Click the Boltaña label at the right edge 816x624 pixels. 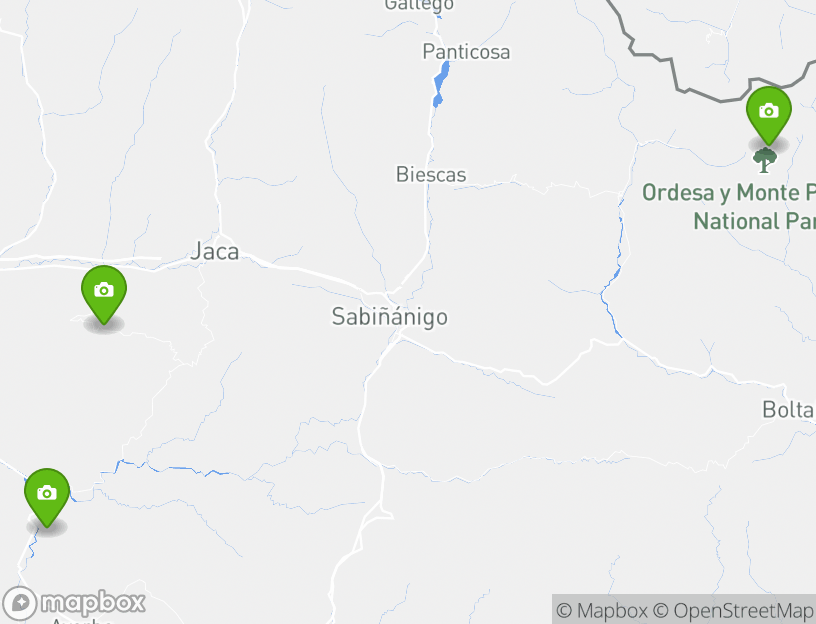(x=788, y=410)
